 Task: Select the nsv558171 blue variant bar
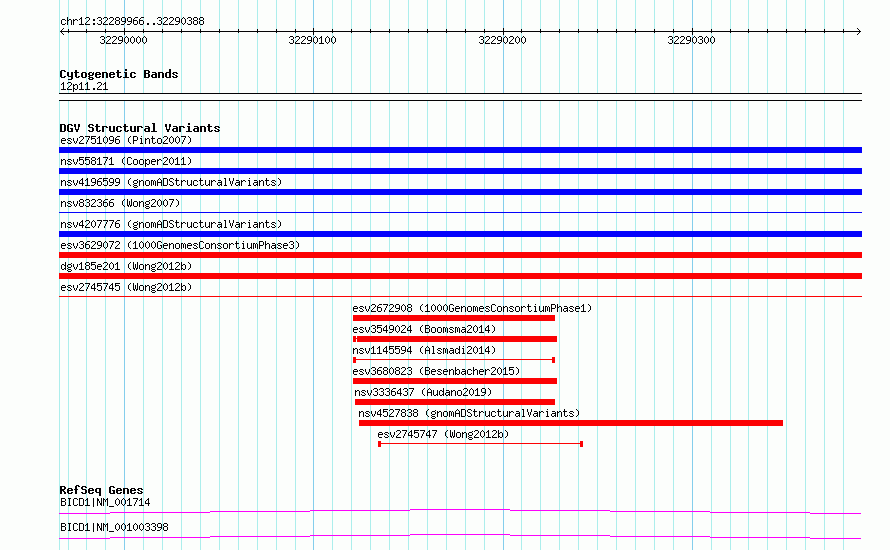point(460,171)
